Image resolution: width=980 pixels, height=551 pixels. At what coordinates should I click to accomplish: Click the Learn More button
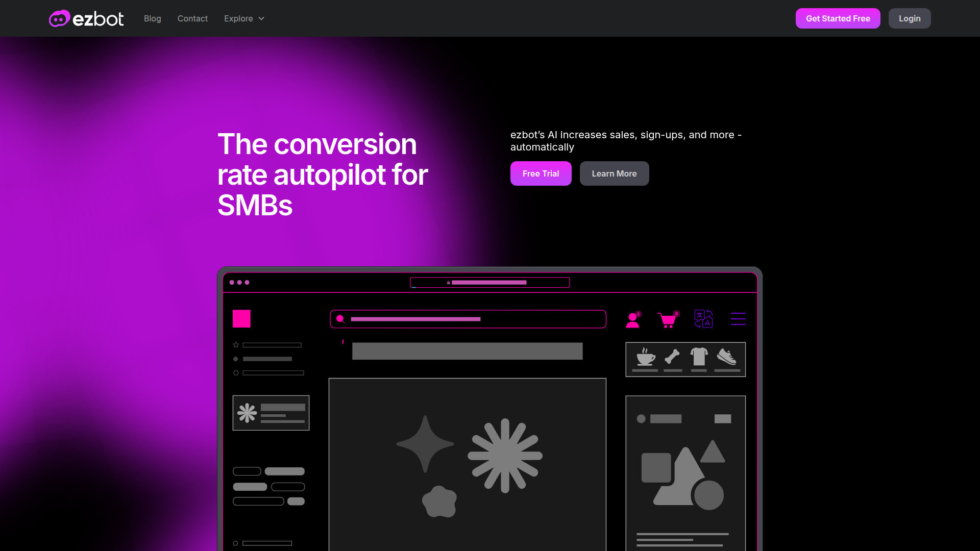pyautogui.click(x=614, y=173)
